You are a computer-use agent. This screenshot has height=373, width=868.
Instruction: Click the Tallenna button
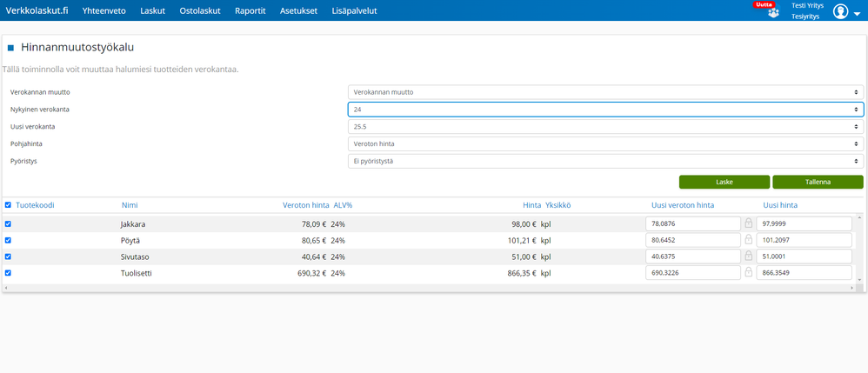[818, 182]
